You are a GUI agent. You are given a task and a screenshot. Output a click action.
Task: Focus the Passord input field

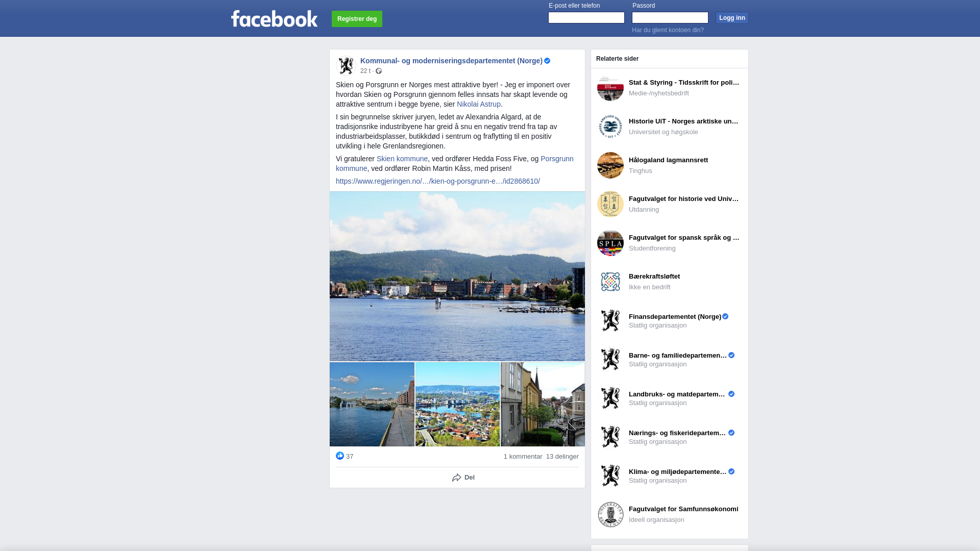pos(670,18)
